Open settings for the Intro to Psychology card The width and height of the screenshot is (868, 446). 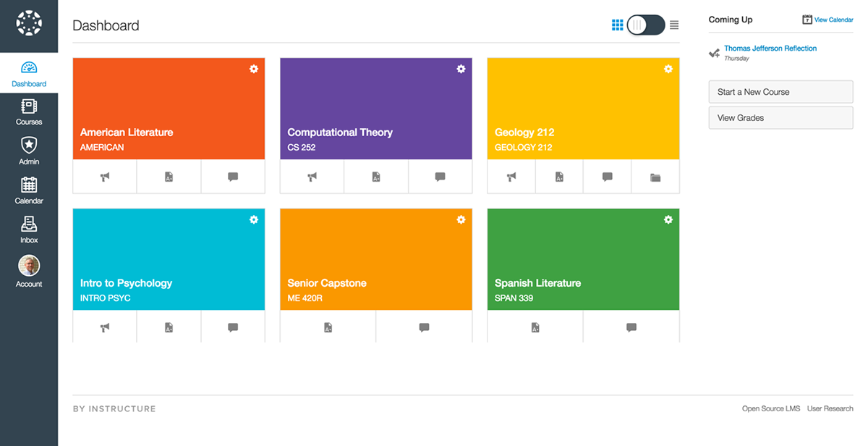(254, 219)
